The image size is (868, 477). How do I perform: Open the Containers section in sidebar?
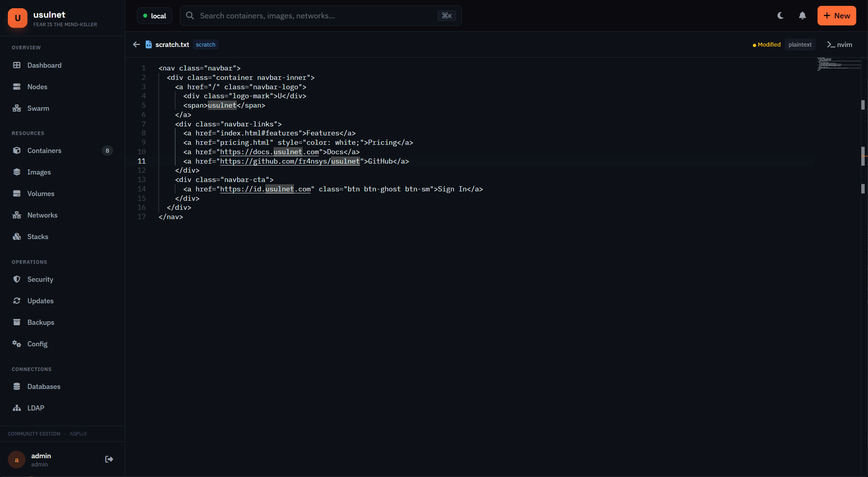[44, 150]
